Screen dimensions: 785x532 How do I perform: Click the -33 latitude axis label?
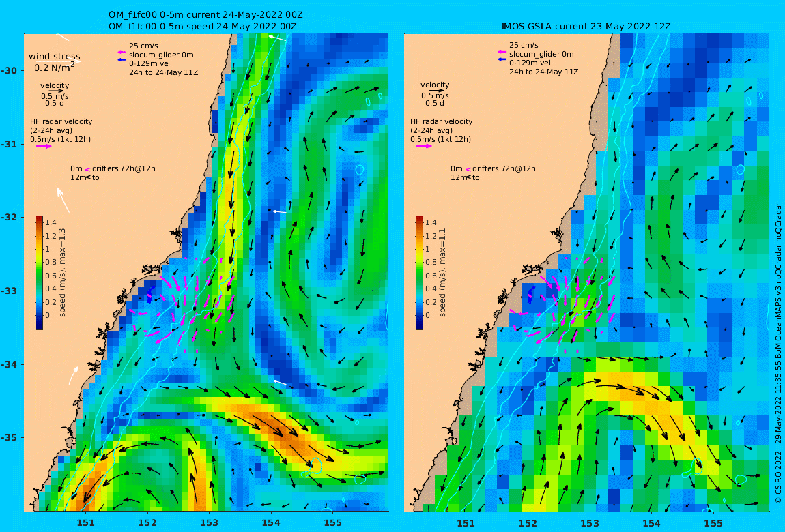click(x=8, y=291)
